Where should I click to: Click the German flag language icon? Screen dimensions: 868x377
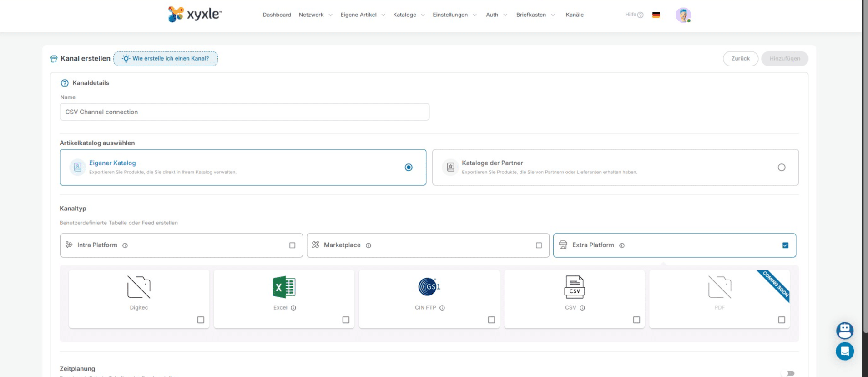[656, 15]
